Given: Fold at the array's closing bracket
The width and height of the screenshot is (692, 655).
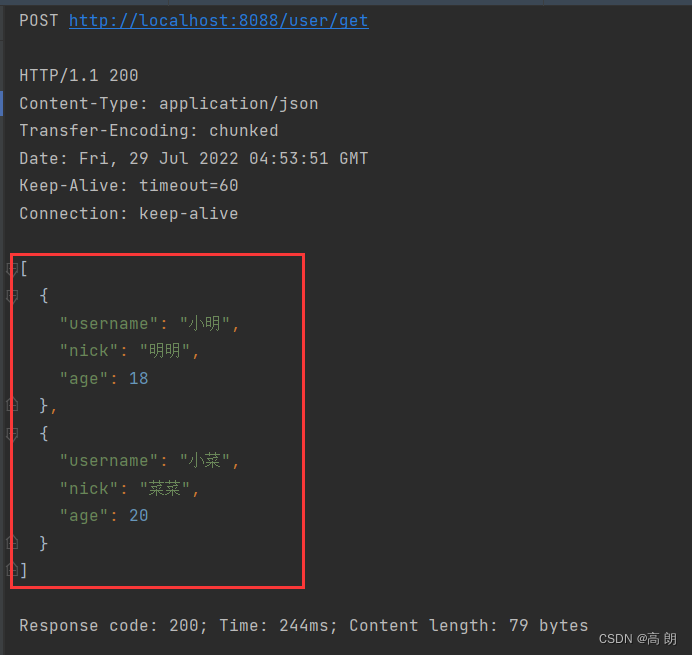Looking at the screenshot, I should point(12,570).
